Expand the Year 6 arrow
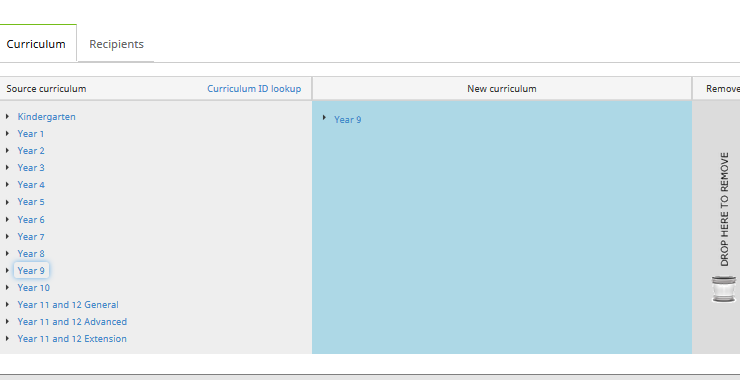This screenshot has width=740, height=380. pyautogui.click(x=8, y=220)
